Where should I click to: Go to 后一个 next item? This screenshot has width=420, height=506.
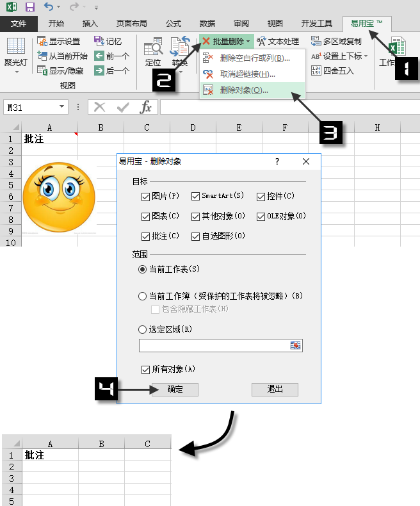[x=112, y=70]
